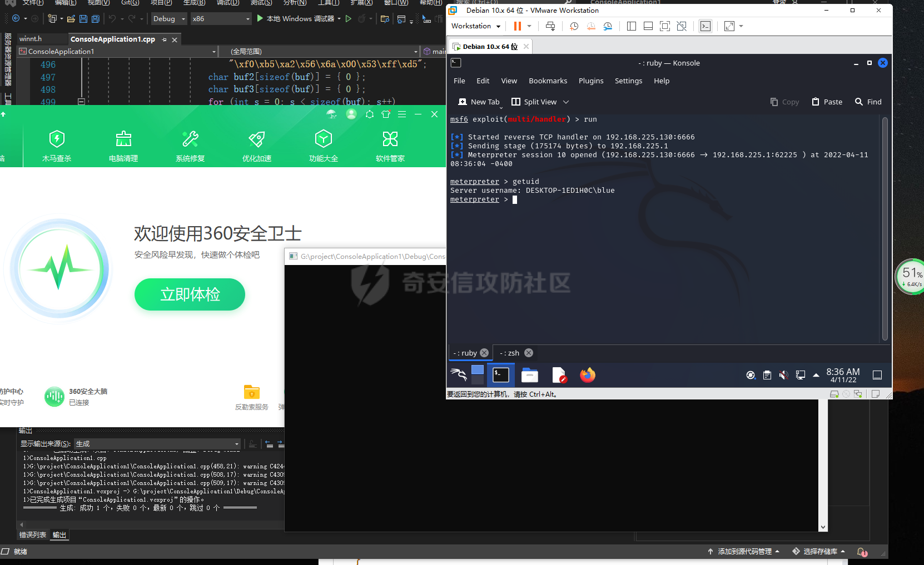Viewport: 924px width, 565px height.
Task: Click Paste in Konsole toolbar
Action: 827,102
